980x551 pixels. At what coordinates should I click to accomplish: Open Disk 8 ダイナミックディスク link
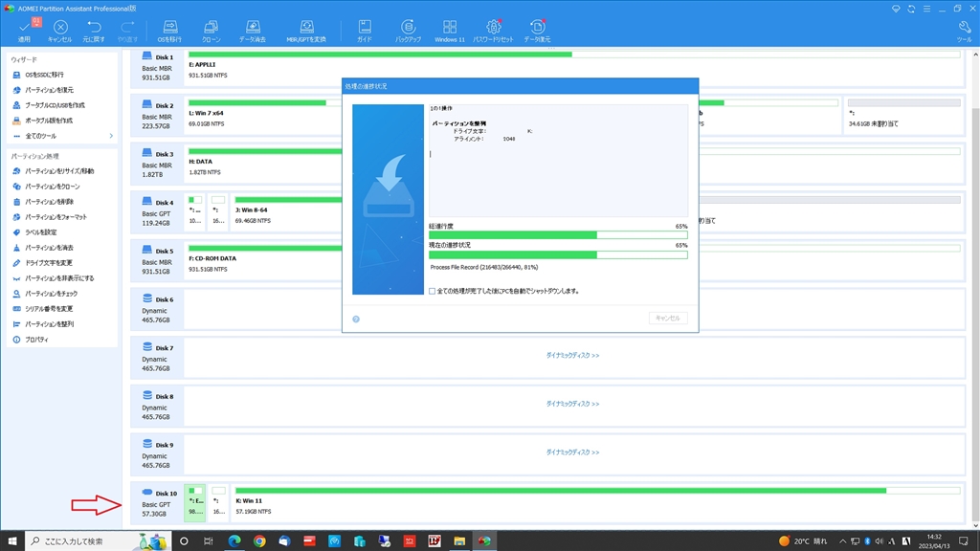pos(572,405)
